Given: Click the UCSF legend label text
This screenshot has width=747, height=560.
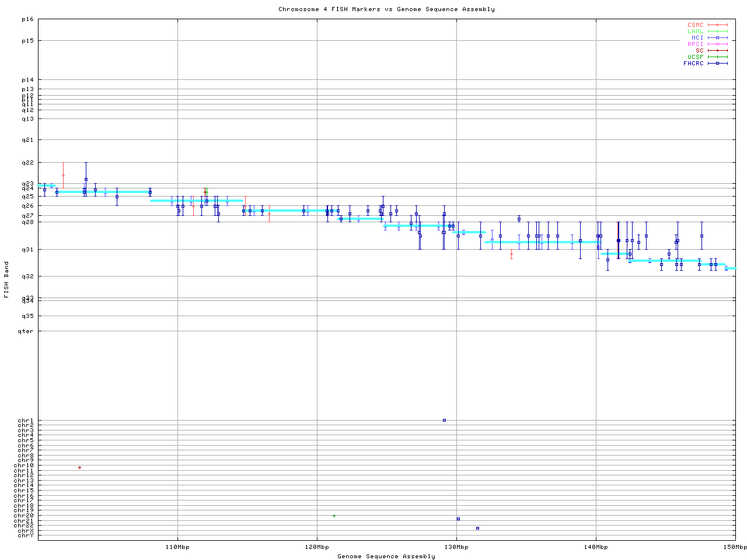Looking at the screenshot, I should [x=695, y=57].
